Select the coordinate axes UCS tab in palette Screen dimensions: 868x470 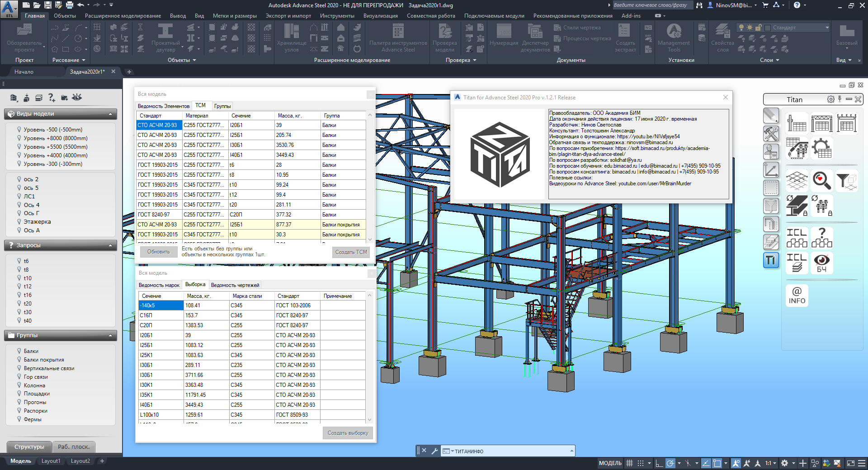[x=771, y=170]
